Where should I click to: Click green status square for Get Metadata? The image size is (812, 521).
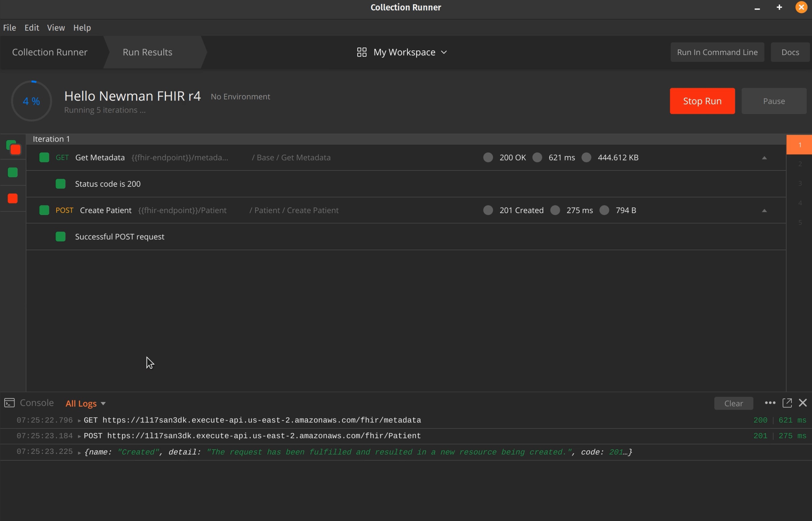click(44, 157)
